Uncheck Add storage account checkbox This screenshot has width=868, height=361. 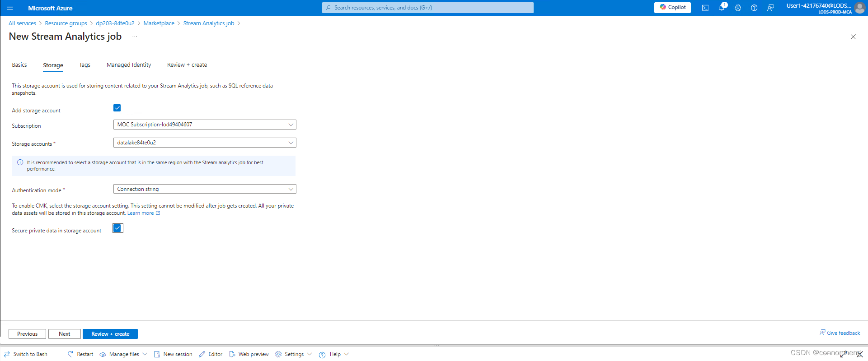click(x=117, y=108)
